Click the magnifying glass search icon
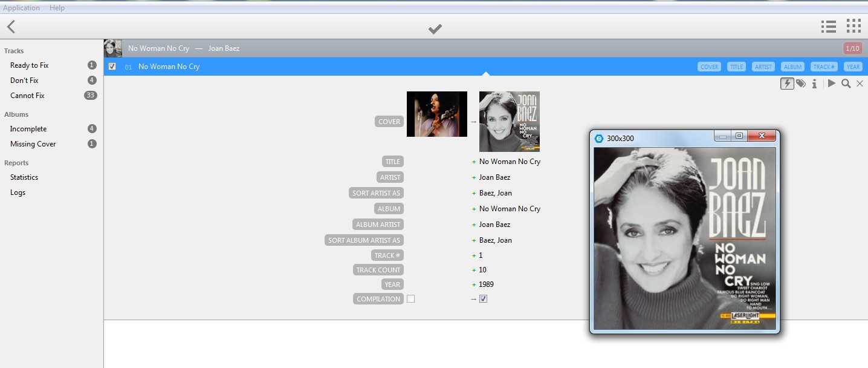 (x=846, y=84)
